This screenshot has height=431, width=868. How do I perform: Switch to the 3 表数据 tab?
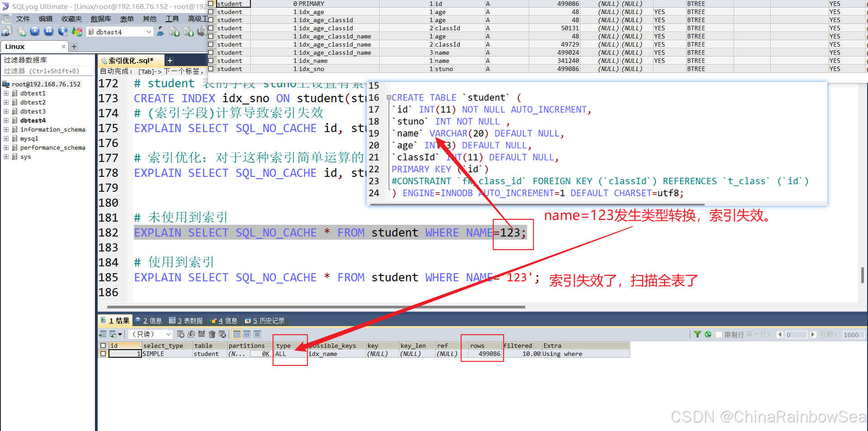tap(186, 321)
